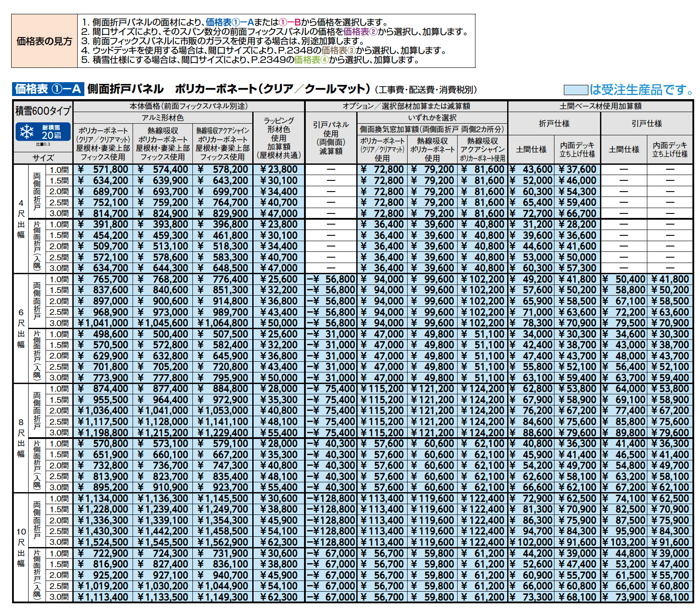Image resolution: width=700 pixels, height=610 pixels.
Task: Open the 価格表③ wood deck reference
Action: [338, 50]
